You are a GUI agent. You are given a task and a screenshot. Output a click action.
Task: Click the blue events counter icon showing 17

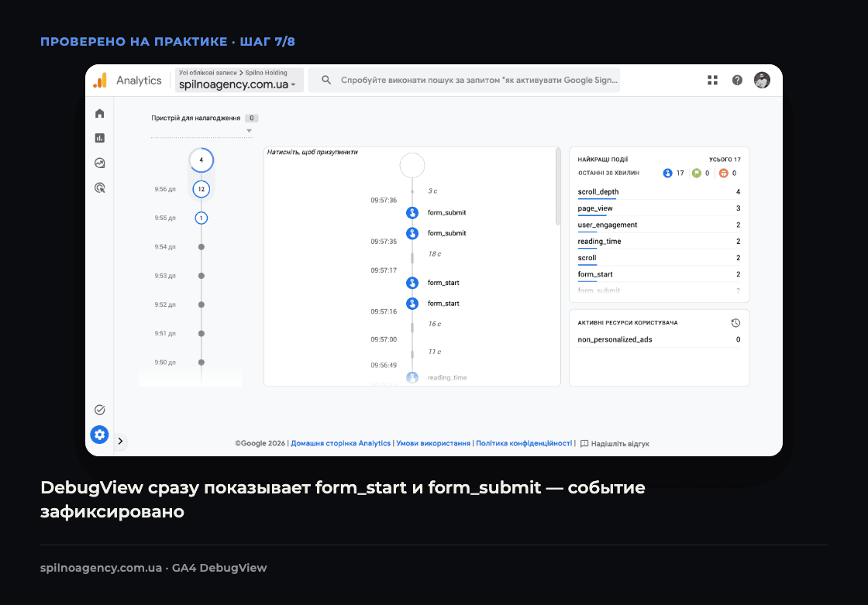667,174
